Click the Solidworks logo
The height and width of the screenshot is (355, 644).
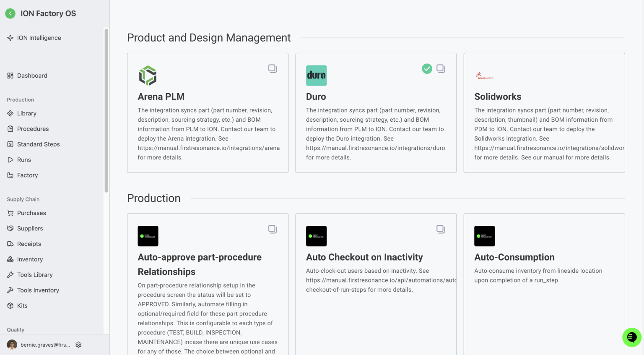click(x=485, y=76)
